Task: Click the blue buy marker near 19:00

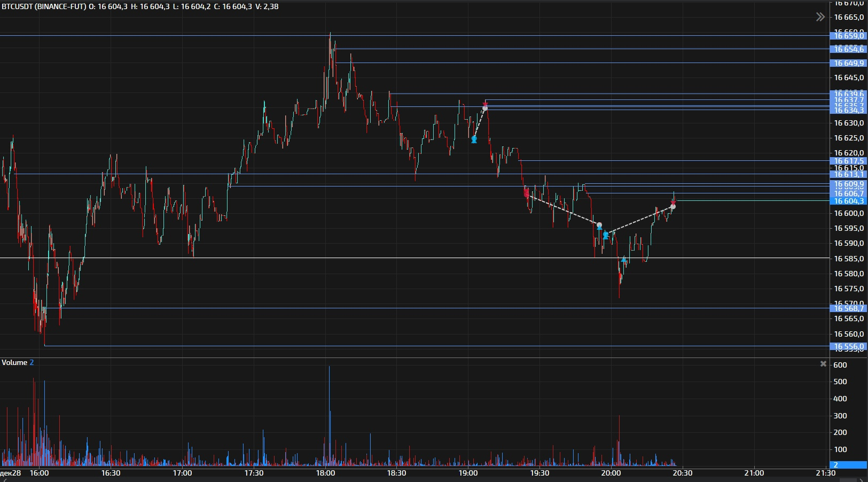Action: pos(474,139)
